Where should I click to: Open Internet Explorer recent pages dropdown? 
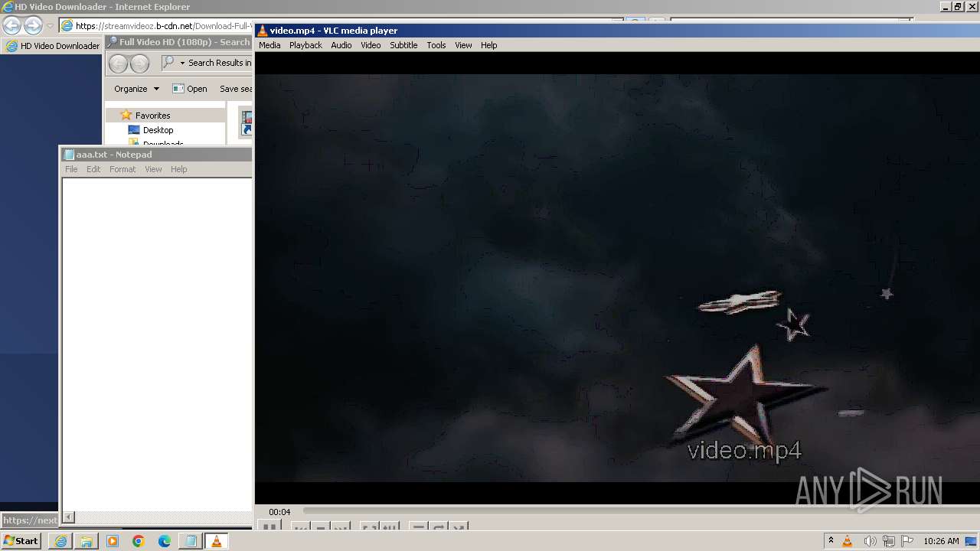(51, 26)
